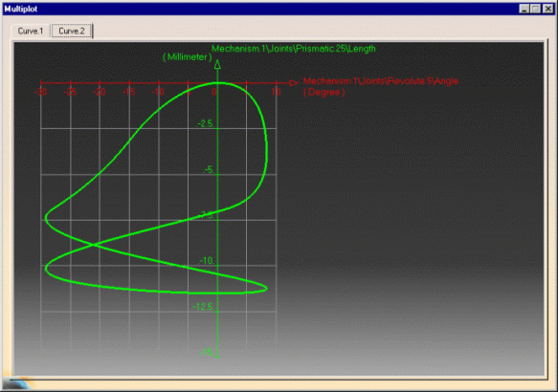558x392 pixels.
Task: Click the -12.5 vertical axis tick label
Action: pos(203,307)
